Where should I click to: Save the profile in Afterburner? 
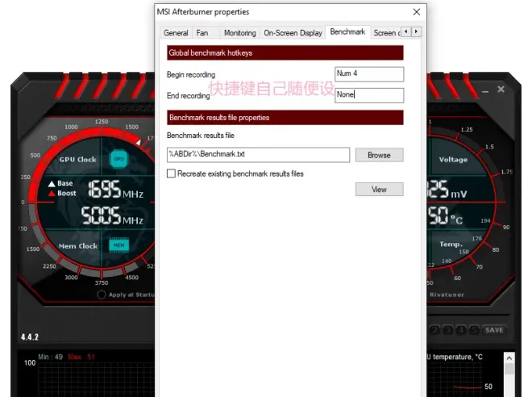click(x=494, y=330)
